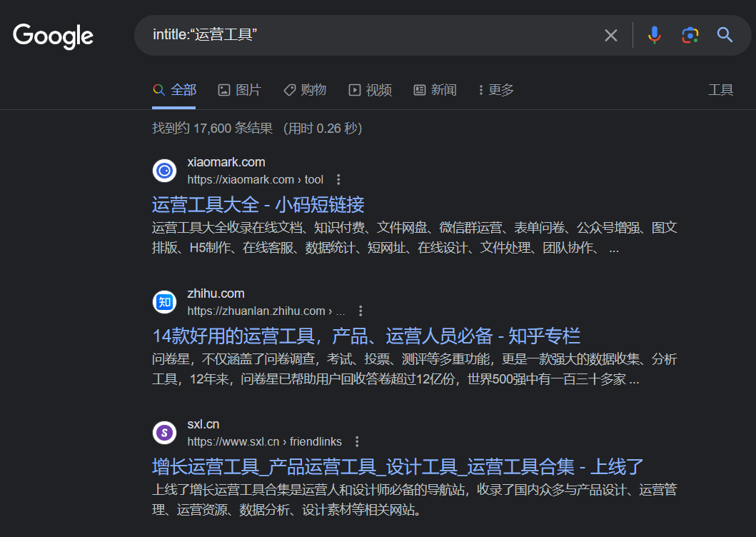
Task: Submit search with magnifier icon
Action: (x=725, y=35)
